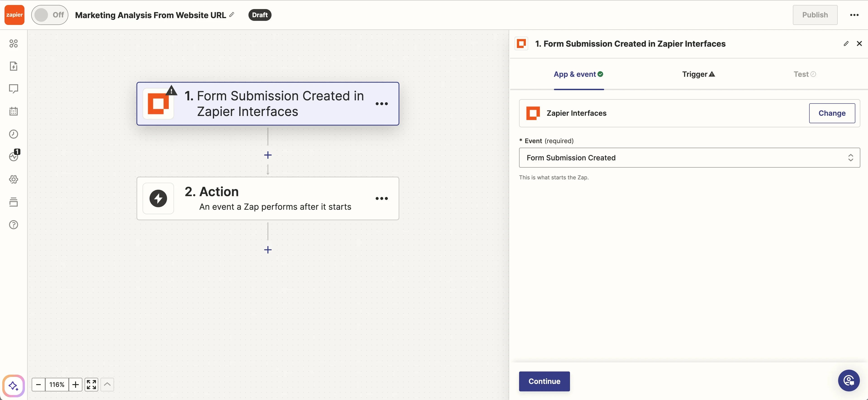Open the Zap details file icon in sidebar
Screen dimensions: 868x400
14,66
